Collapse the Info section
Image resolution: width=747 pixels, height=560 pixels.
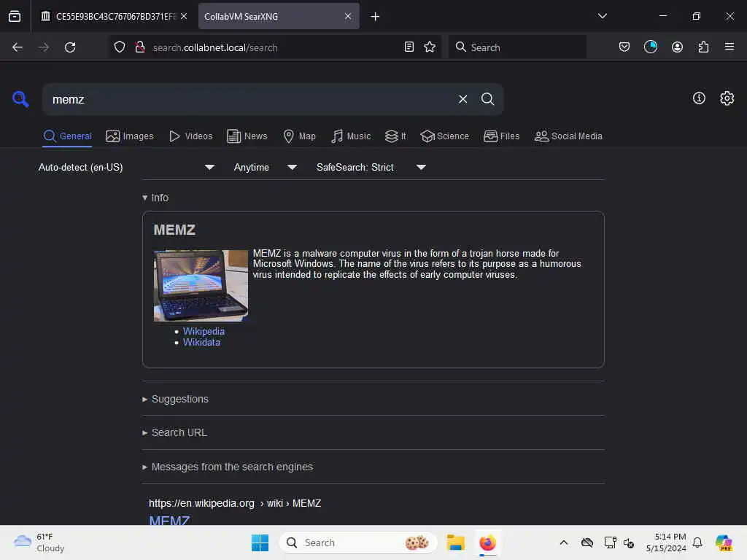tap(155, 198)
